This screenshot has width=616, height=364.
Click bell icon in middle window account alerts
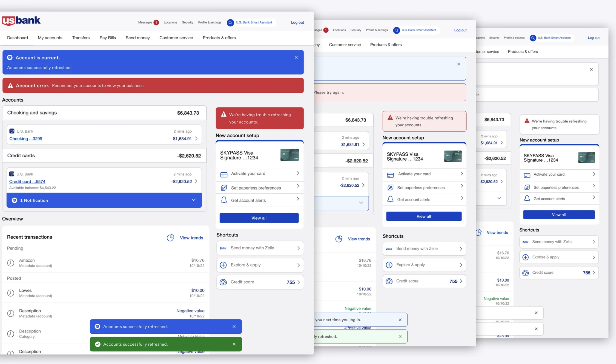[x=390, y=199]
